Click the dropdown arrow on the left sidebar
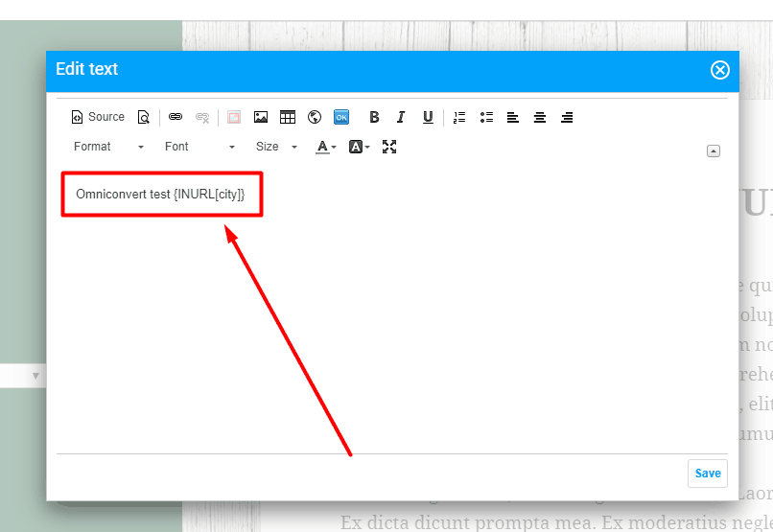773x532 pixels. click(x=35, y=376)
